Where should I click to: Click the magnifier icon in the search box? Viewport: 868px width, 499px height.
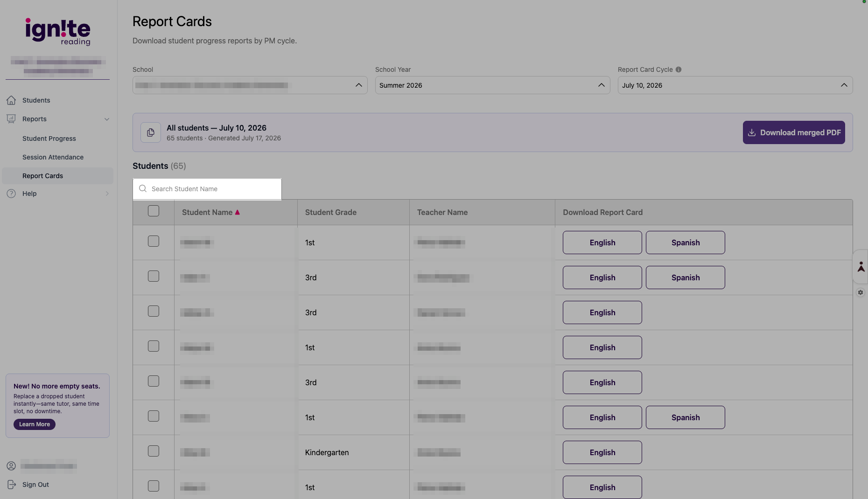click(x=143, y=189)
